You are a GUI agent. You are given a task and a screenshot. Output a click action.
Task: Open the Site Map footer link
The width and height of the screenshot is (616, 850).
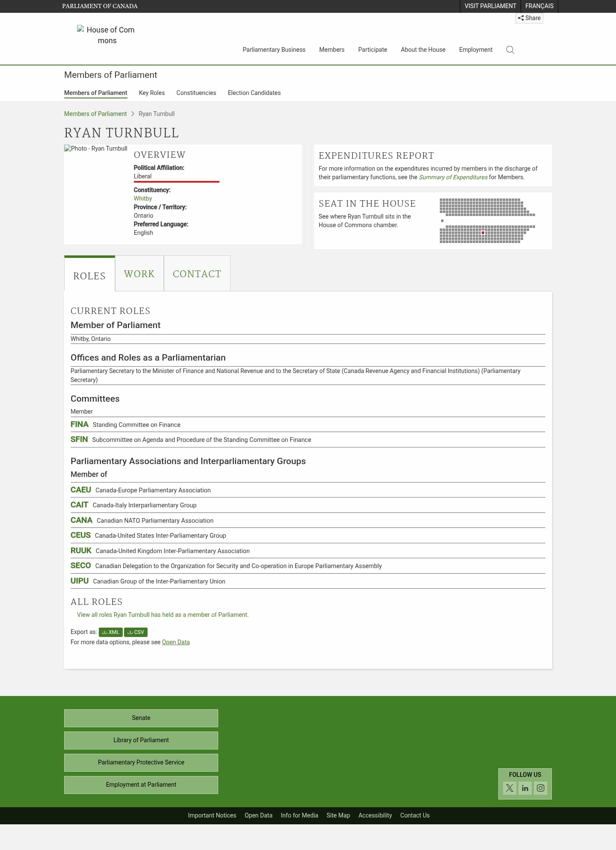[338, 815]
